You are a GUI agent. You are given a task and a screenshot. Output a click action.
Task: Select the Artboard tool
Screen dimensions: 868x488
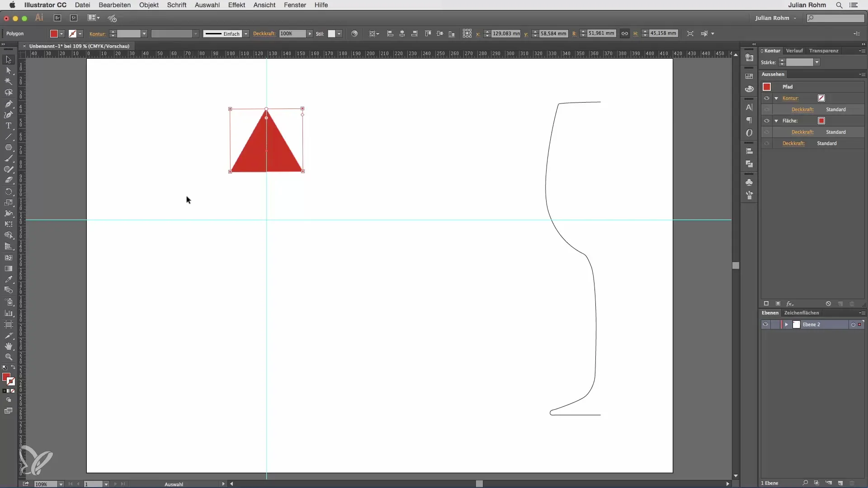pyautogui.click(x=9, y=324)
